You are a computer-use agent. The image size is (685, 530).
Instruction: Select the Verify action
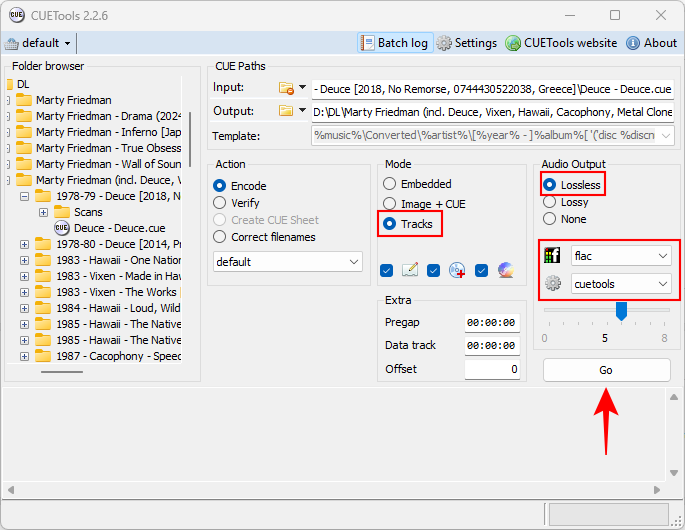[220, 203]
